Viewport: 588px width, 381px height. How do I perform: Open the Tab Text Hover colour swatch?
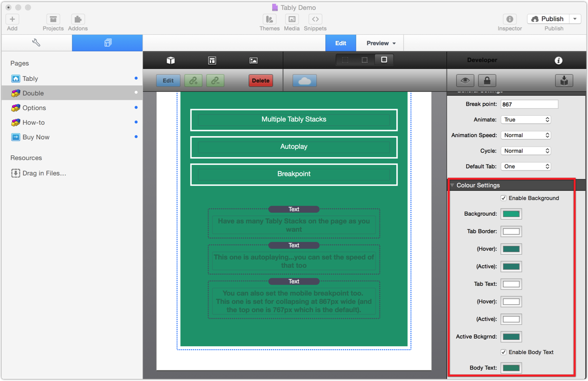coord(511,302)
